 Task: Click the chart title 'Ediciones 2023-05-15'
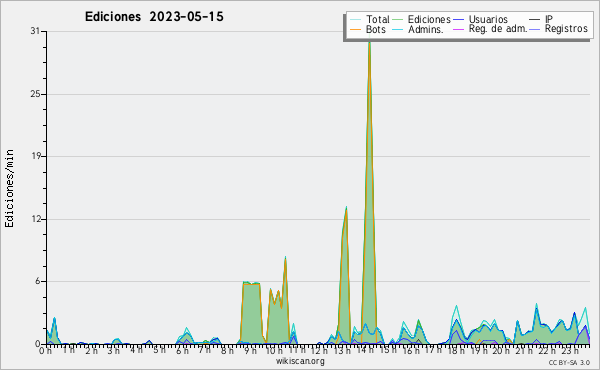tap(154, 17)
